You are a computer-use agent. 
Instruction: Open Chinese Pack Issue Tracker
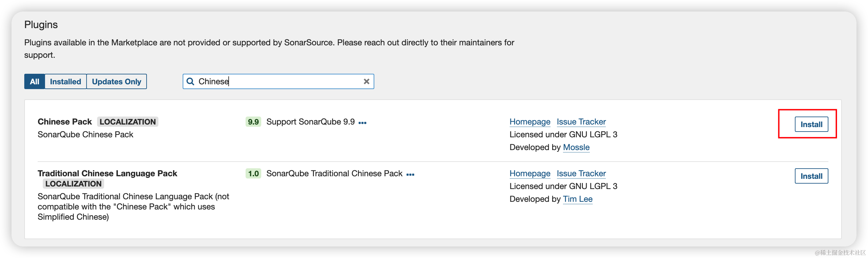pyautogui.click(x=581, y=122)
